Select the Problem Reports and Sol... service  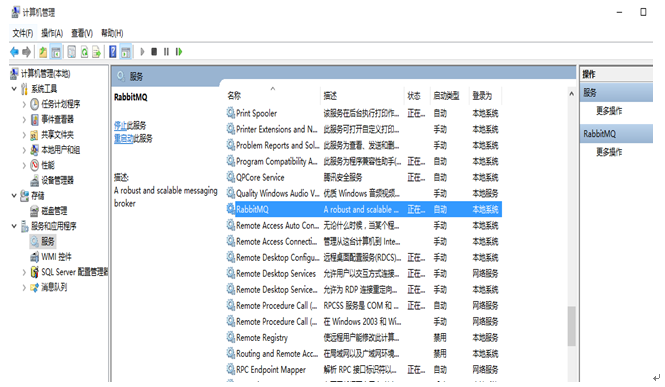click(277, 145)
